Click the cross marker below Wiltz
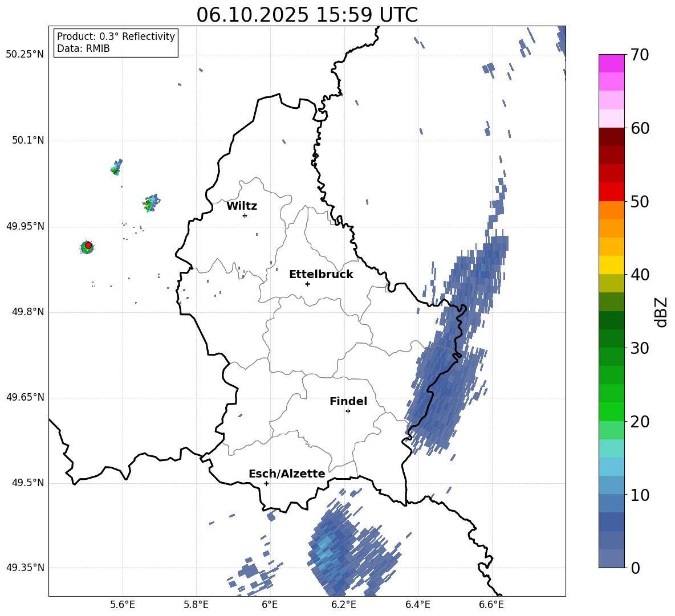Screen dimensions: 675x616 [x=245, y=215]
